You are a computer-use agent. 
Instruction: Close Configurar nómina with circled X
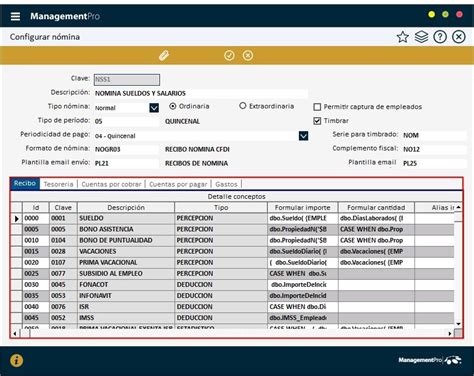[x=459, y=37]
